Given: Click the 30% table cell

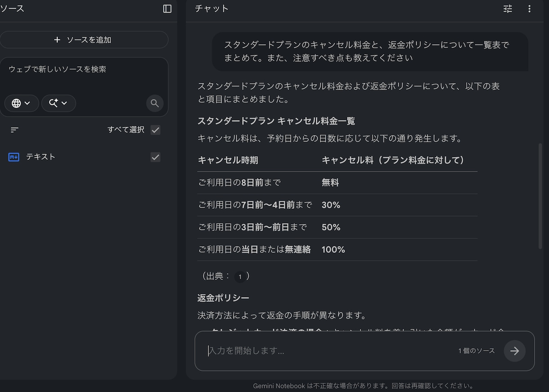Looking at the screenshot, I should click(x=331, y=205).
